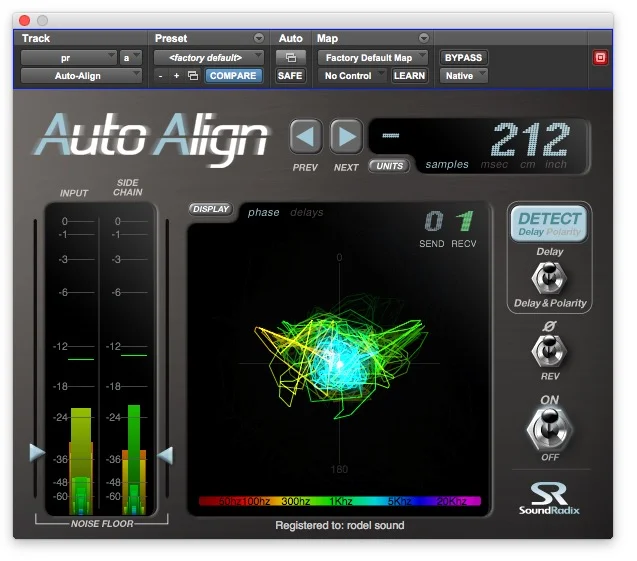Open the Native format dropdown

click(x=464, y=76)
